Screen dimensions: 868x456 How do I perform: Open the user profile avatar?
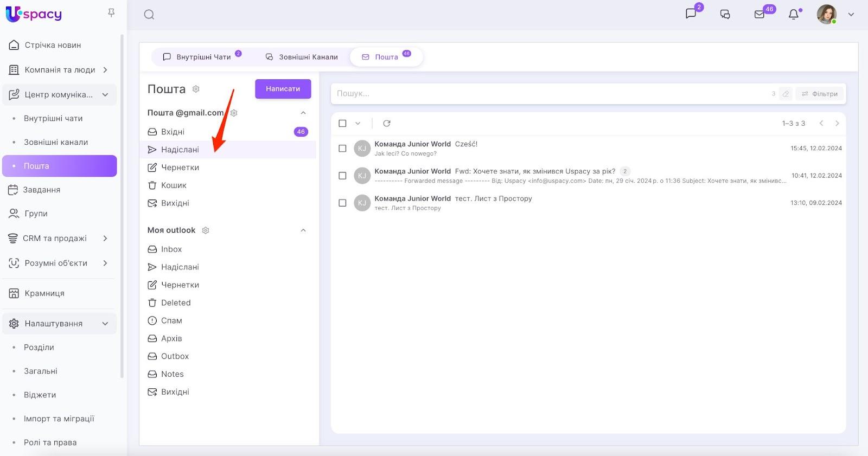[827, 14]
